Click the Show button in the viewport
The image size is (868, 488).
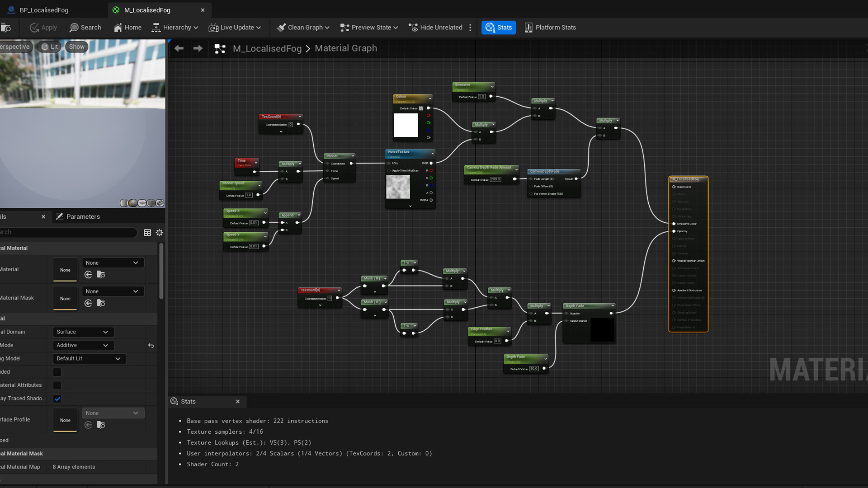(76, 46)
